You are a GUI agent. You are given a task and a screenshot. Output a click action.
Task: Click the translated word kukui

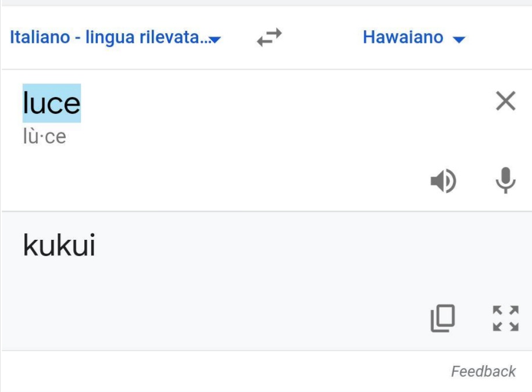[x=59, y=246]
